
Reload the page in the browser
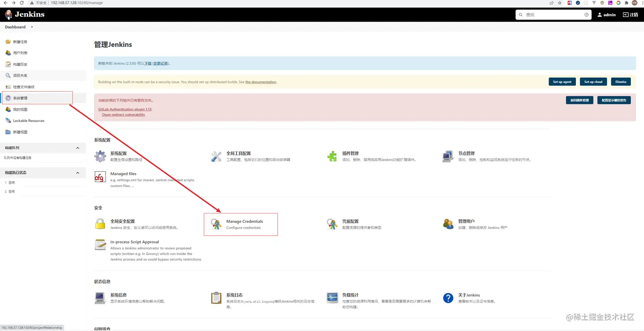point(22,3)
